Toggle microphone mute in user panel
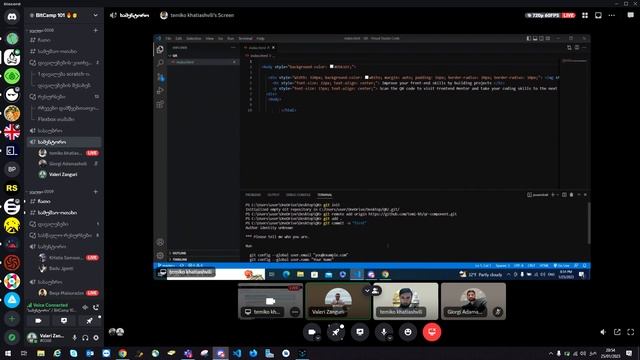640x360 pixels. tap(74, 338)
